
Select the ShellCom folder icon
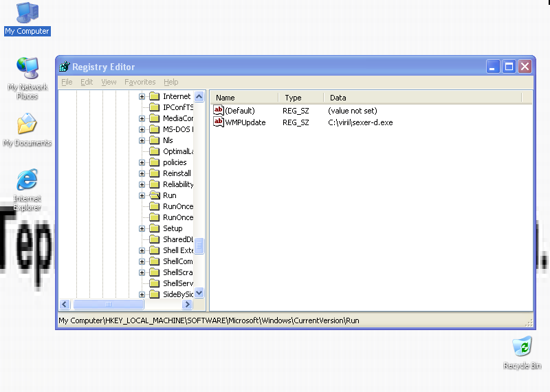(x=154, y=261)
